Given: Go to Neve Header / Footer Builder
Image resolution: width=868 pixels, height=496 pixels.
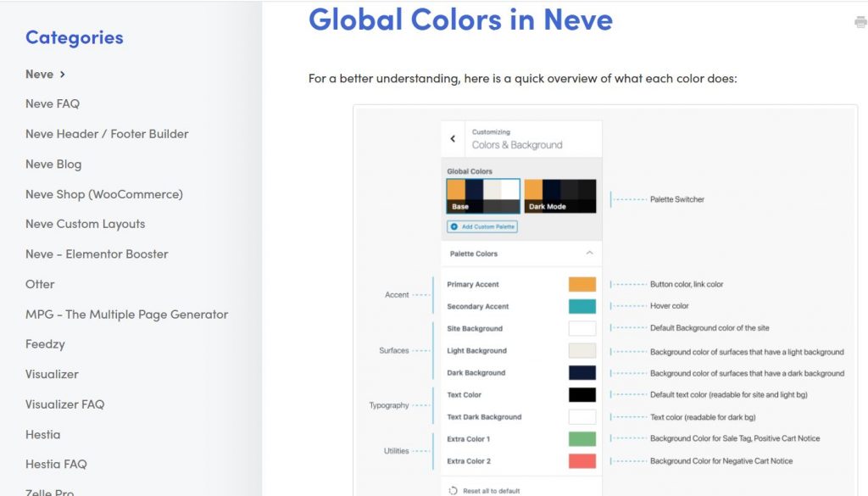Looking at the screenshot, I should point(107,134).
